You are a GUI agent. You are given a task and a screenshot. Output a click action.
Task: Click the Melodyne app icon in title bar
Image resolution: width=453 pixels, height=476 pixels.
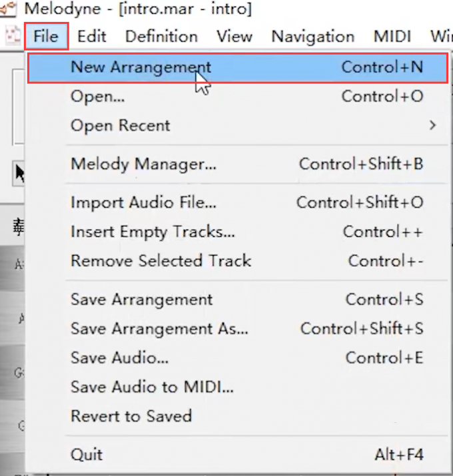8,8
